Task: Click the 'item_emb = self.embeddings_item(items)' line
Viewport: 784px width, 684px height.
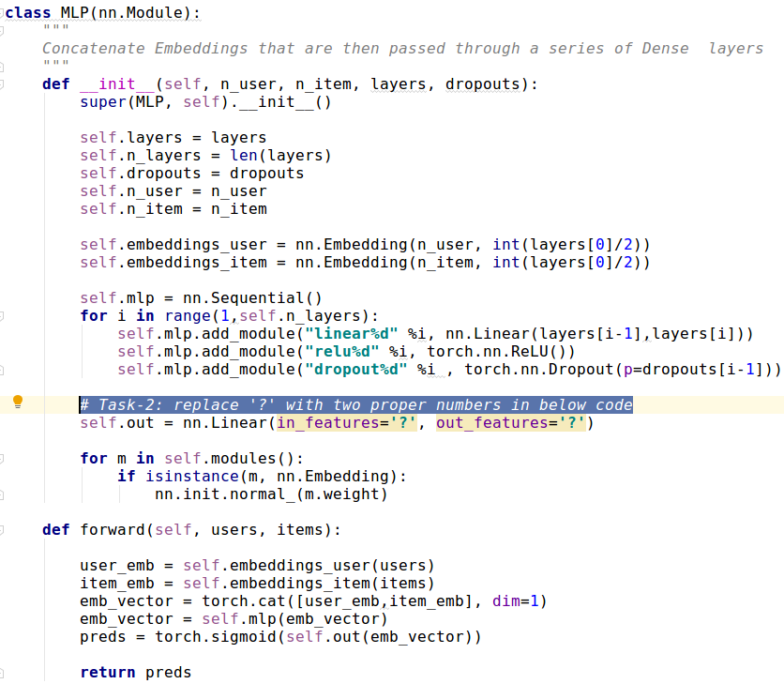Action: click(257, 584)
